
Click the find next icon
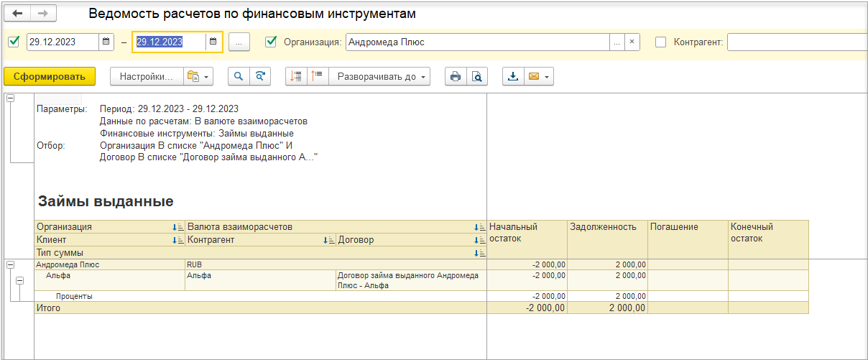click(260, 76)
